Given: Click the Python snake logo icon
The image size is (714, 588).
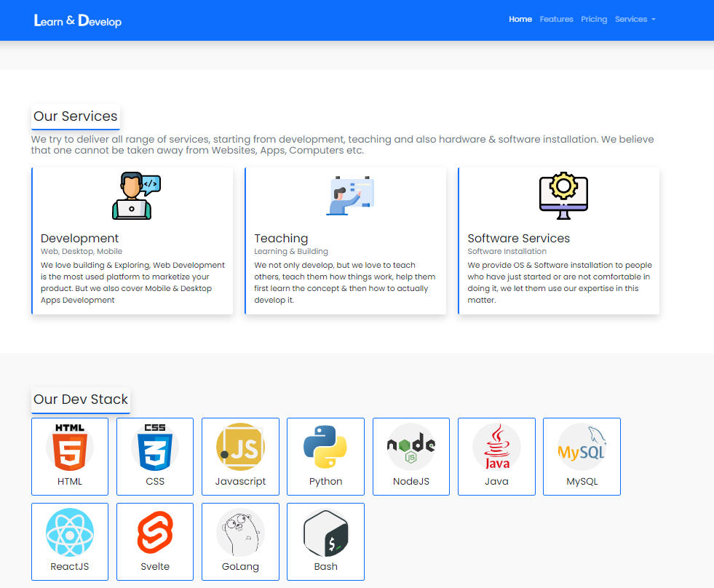Looking at the screenshot, I should click(325, 447).
